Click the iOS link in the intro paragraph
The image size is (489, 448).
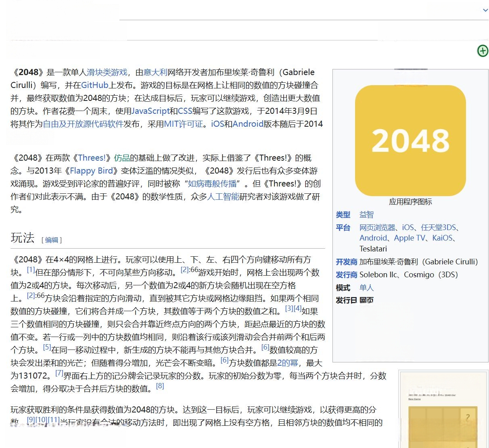click(x=217, y=124)
